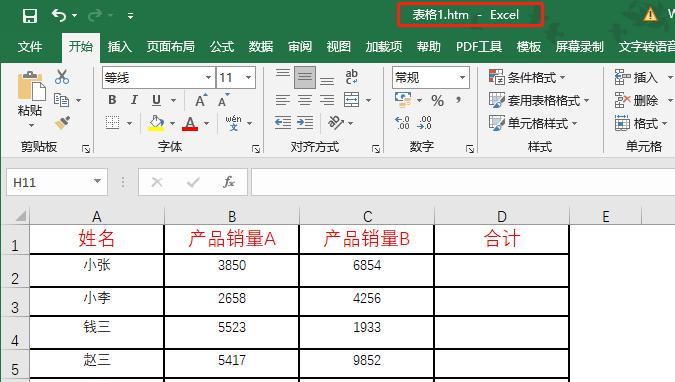Open the 公式 tab
Image resolution: width=675 pixels, height=382 pixels.
[x=222, y=47]
